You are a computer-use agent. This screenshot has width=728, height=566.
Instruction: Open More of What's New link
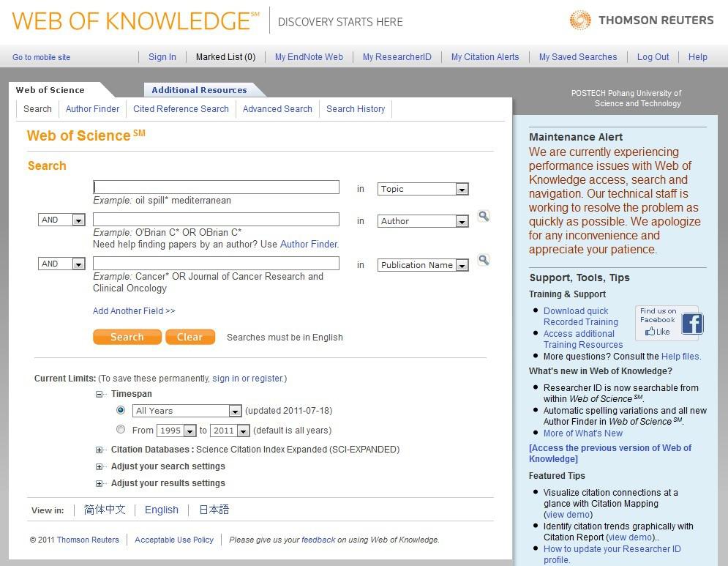[582, 433]
